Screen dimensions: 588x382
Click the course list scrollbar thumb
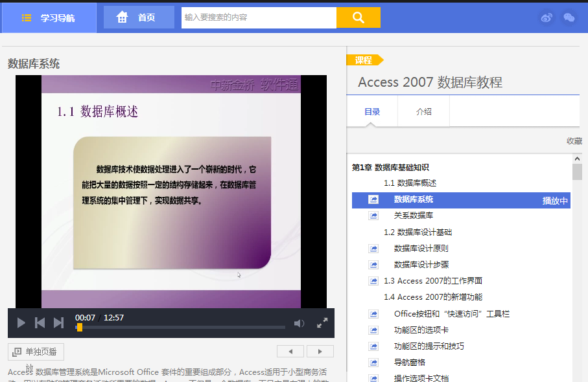[577, 172]
